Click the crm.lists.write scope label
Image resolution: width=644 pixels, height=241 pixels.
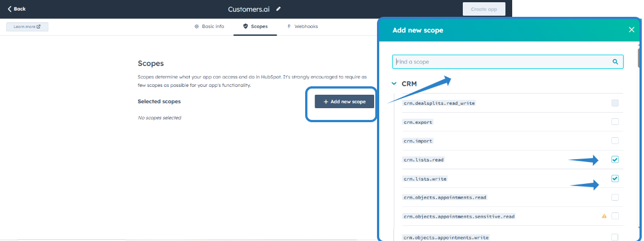pos(425,179)
